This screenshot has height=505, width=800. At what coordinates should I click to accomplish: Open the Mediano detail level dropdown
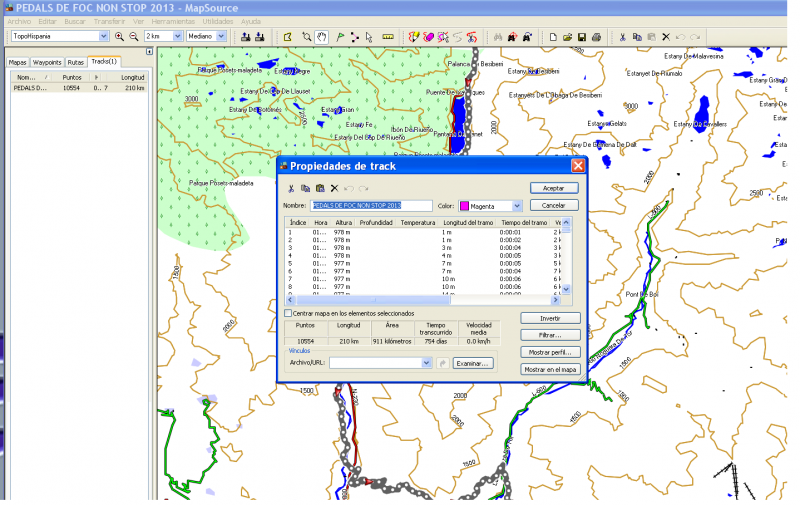tap(220, 36)
